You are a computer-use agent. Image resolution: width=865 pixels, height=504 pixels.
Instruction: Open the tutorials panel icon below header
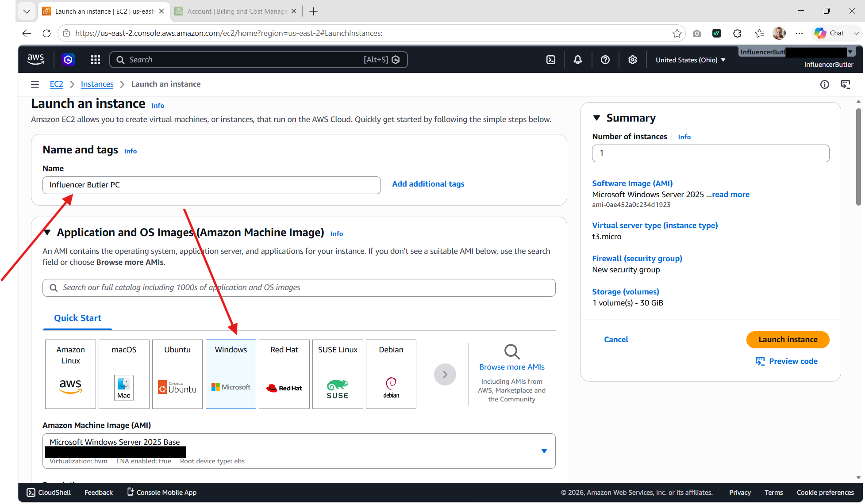tap(846, 84)
